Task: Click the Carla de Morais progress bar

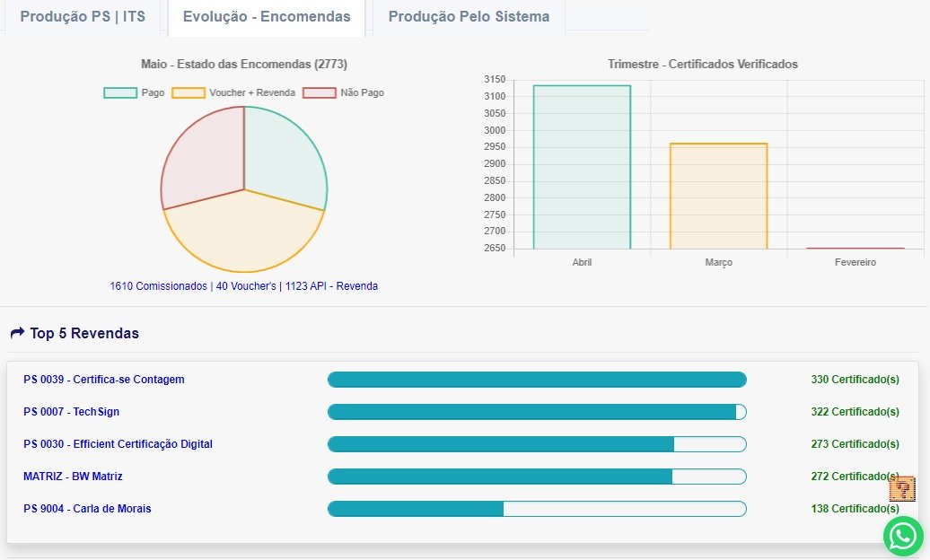Action: [x=537, y=509]
